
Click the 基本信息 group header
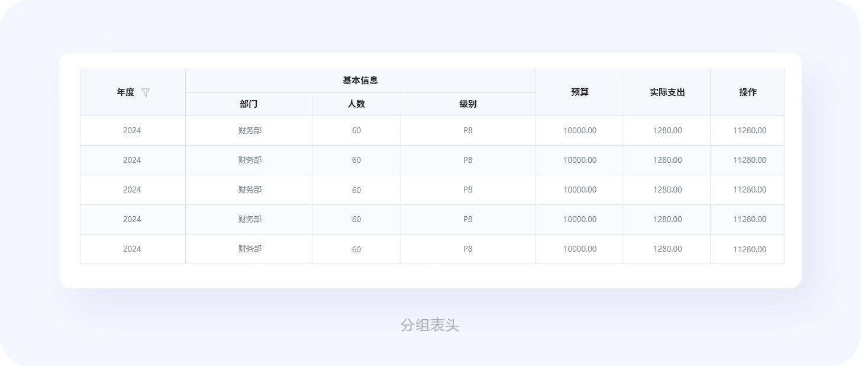coord(360,81)
